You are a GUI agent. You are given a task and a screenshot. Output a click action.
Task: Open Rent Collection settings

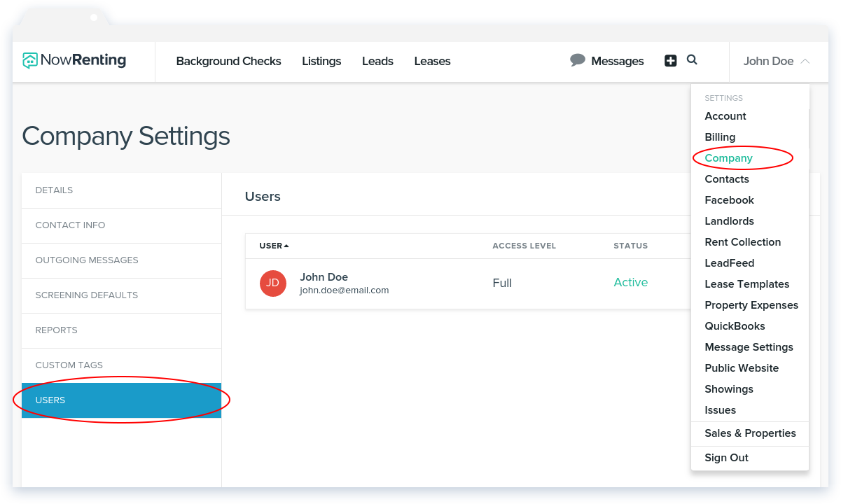742,242
